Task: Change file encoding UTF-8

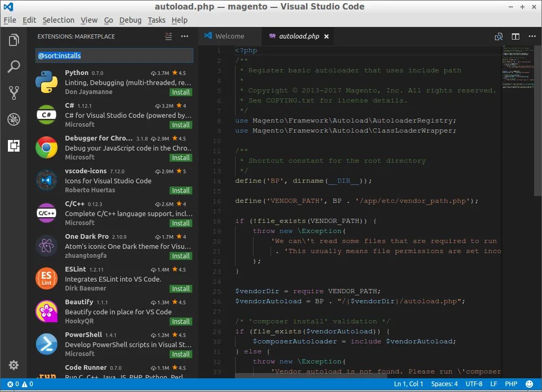Action: click(474, 384)
